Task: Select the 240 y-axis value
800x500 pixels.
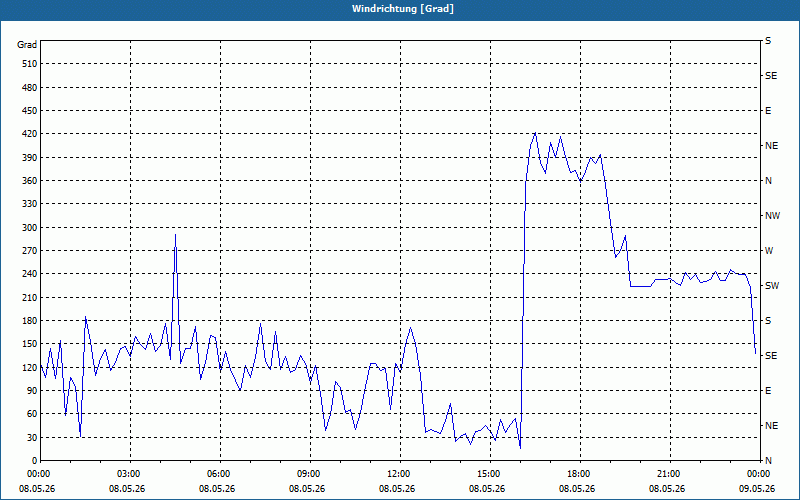Action: (30, 274)
